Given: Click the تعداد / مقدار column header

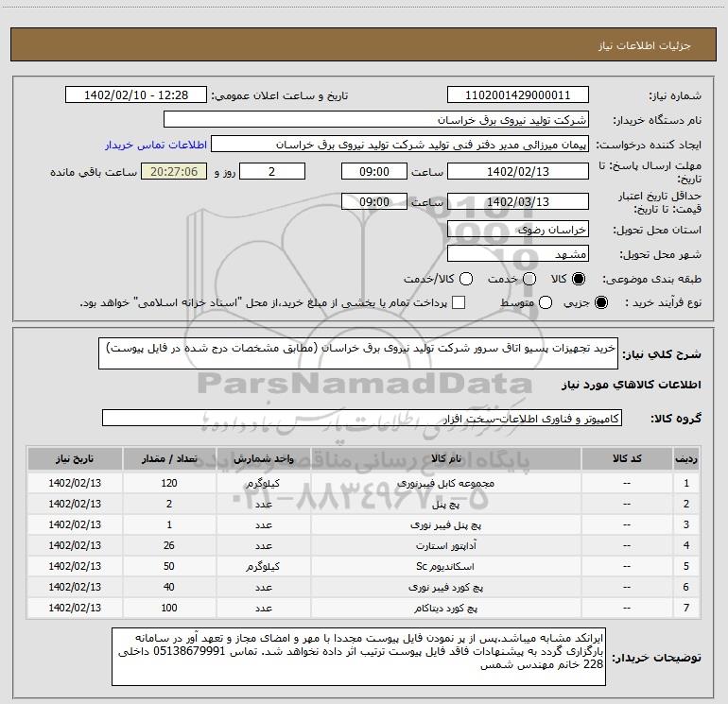Looking at the screenshot, I should click(169, 458).
